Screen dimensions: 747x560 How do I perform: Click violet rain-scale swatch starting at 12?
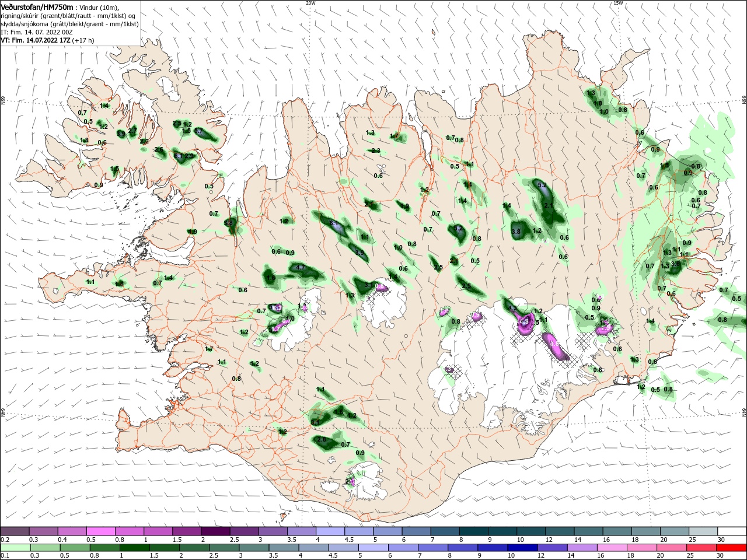552,548
